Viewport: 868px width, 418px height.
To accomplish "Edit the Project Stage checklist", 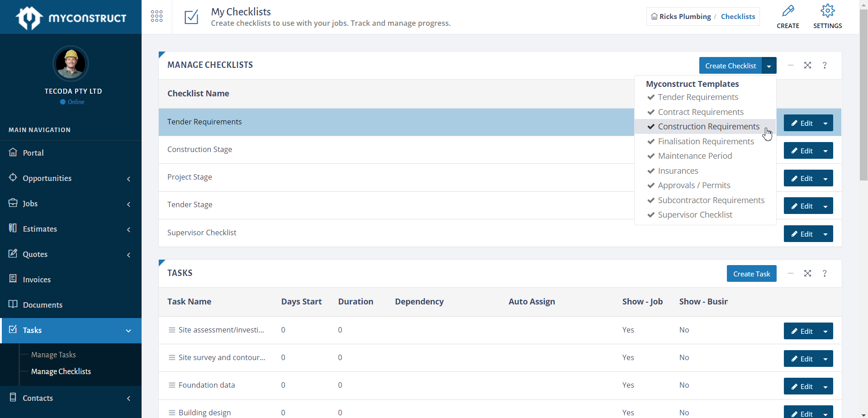I will point(801,178).
